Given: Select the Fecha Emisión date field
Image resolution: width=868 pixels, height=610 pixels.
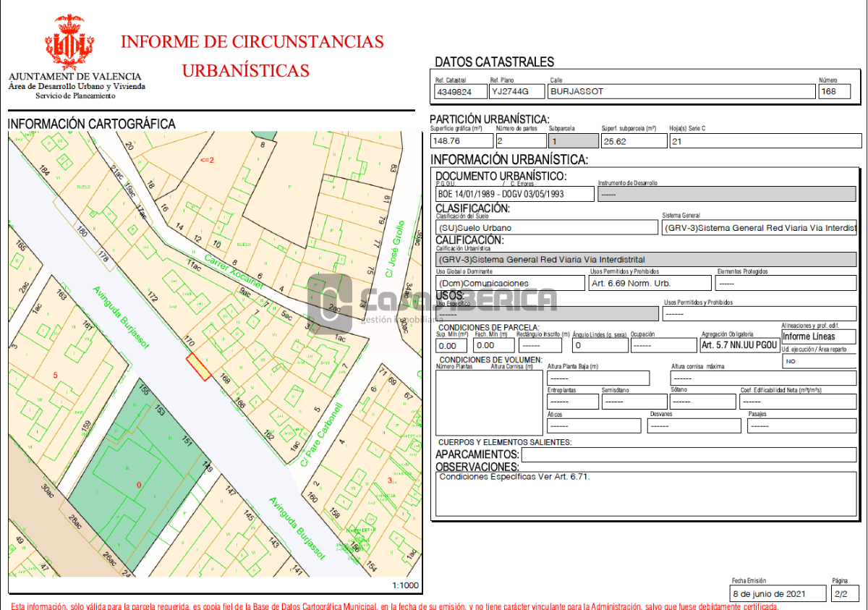Looking at the screenshot, I should click(x=778, y=593).
